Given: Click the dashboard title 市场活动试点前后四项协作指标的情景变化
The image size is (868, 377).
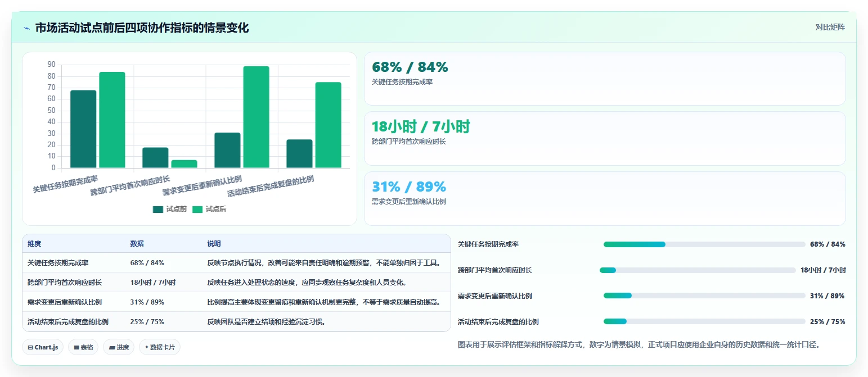Looking at the screenshot, I should coord(142,28).
